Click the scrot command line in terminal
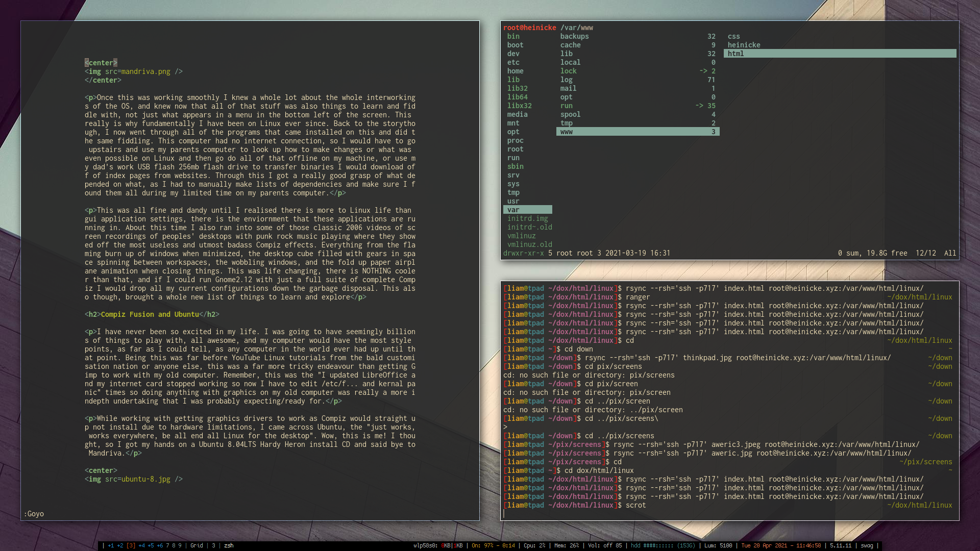This screenshot has height=551, width=980. click(x=635, y=505)
